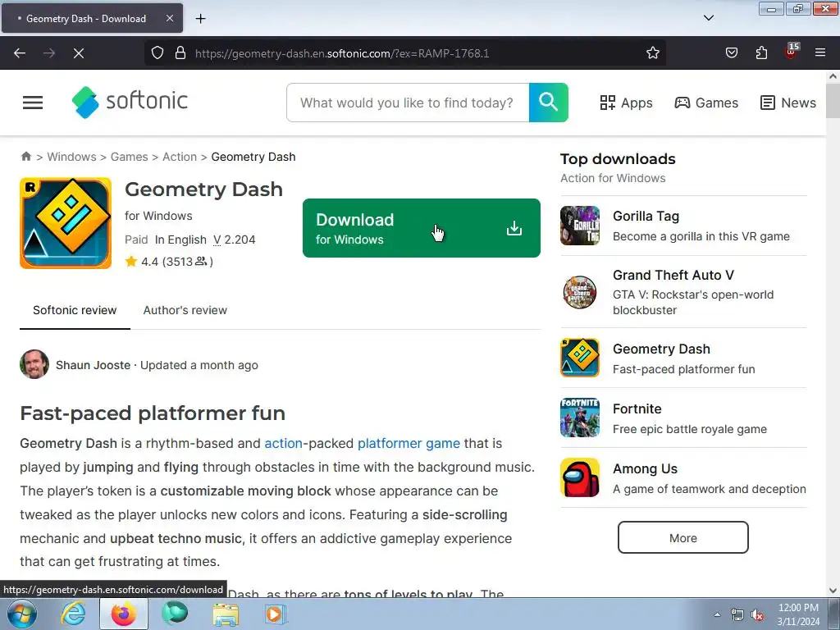Open a new browser tab
The width and height of the screenshot is (840, 630).
pos(200,19)
